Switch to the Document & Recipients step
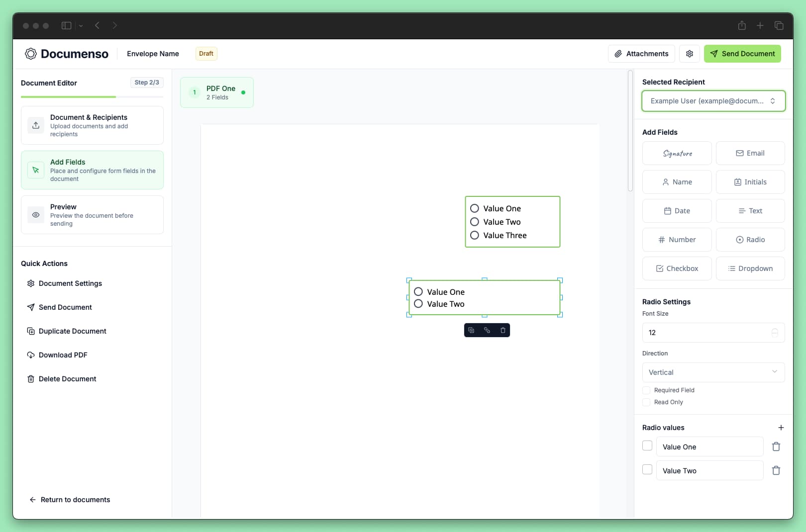This screenshot has height=532, width=806. pos(92,125)
